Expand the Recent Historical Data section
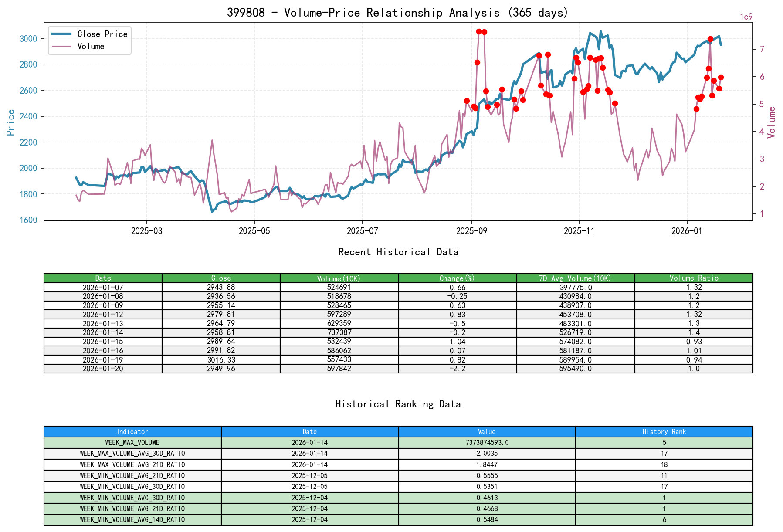783x532 pixels. tap(398, 252)
